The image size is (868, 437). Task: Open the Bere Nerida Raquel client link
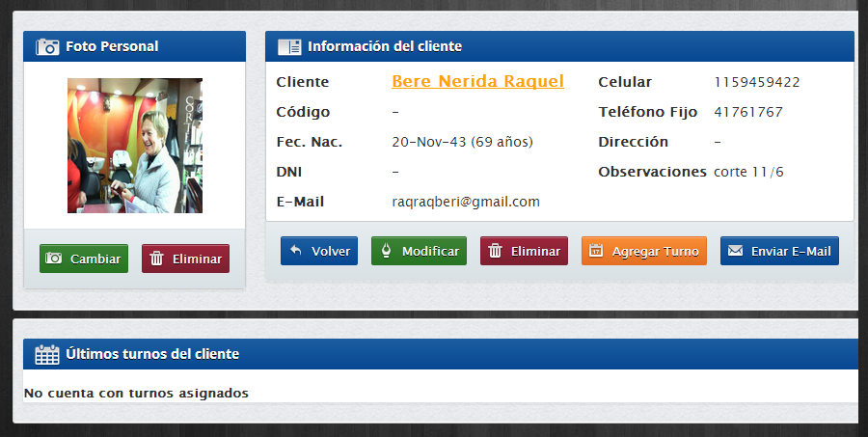477,82
